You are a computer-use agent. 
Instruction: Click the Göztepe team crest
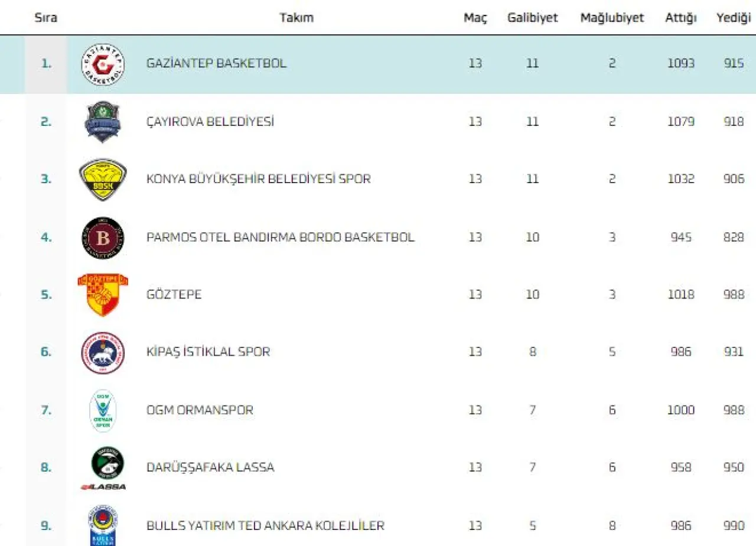click(x=103, y=294)
